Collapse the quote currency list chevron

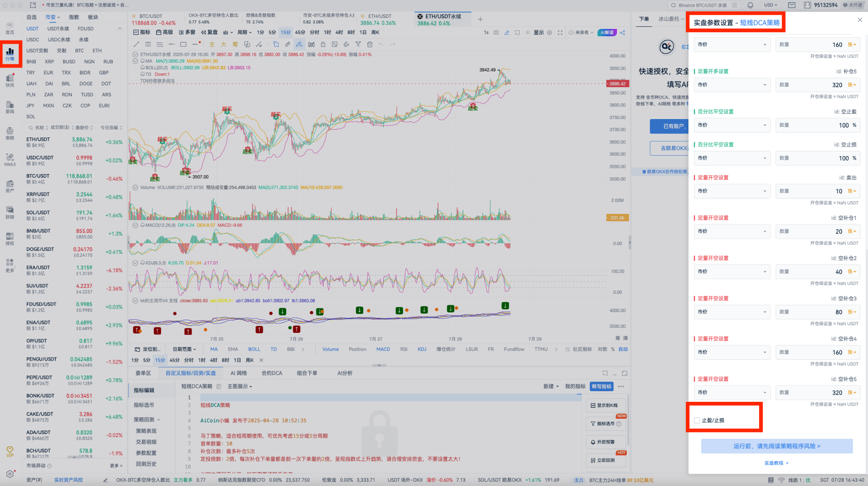[x=120, y=28]
